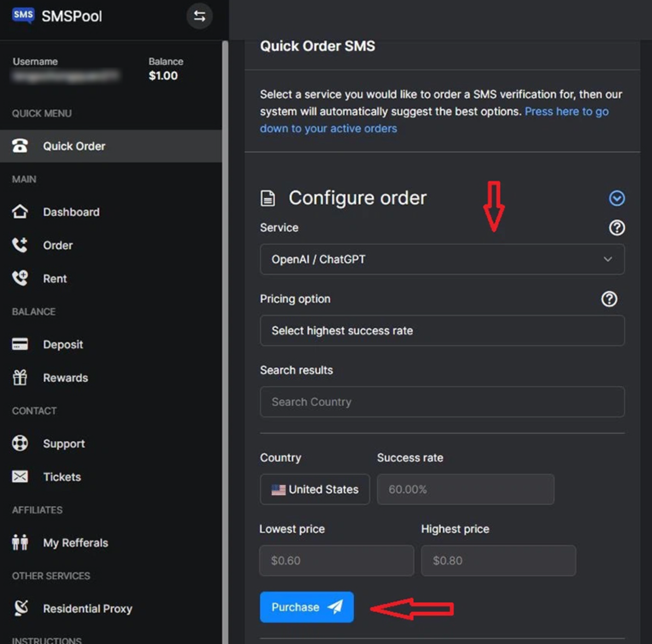Click the sidebar vertical scrollbar

[x=225, y=342]
